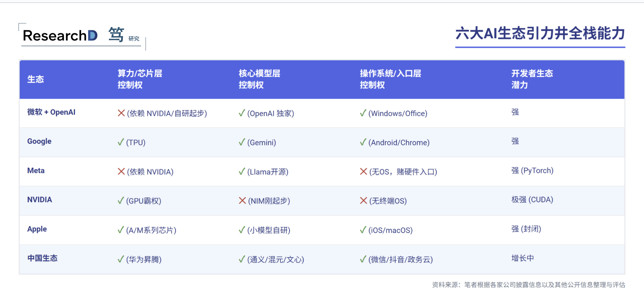Select the 微软 + OpenAI row label
644x298 pixels.
(x=51, y=112)
